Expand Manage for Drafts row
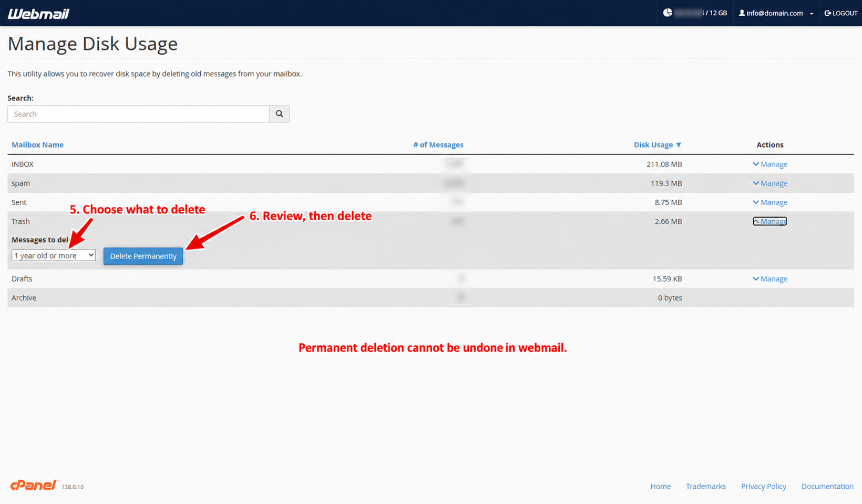862x504 pixels. (770, 279)
